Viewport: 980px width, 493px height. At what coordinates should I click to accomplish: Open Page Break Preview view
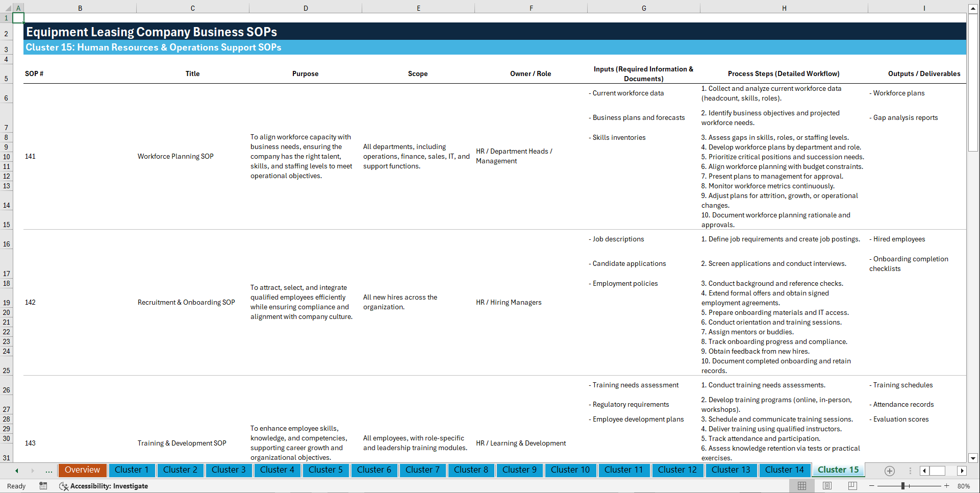click(852, 486)
